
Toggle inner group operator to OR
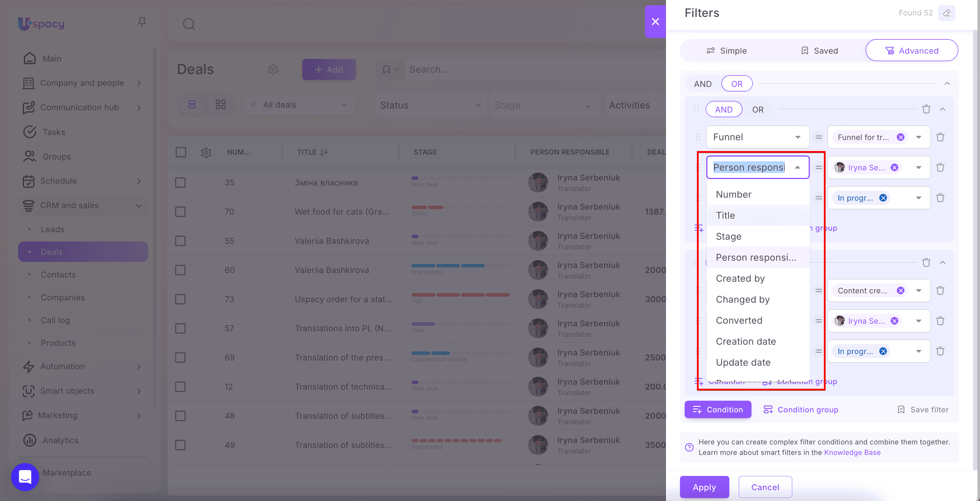tap(757, 109)
